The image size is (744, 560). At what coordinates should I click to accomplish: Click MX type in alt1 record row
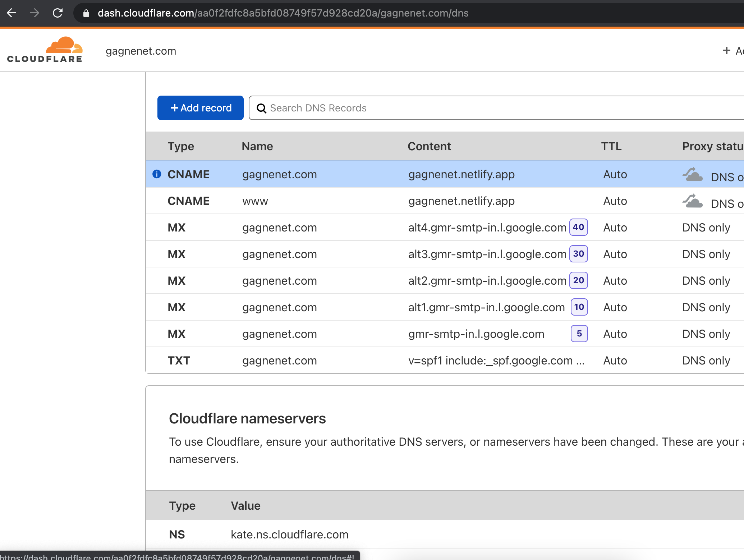pos(176,307)
